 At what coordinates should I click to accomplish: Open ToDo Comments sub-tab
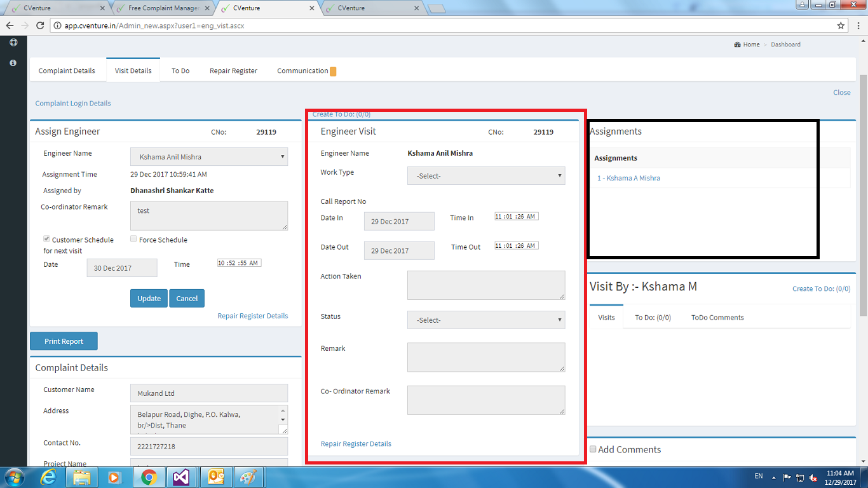click(x=717, y=317)
